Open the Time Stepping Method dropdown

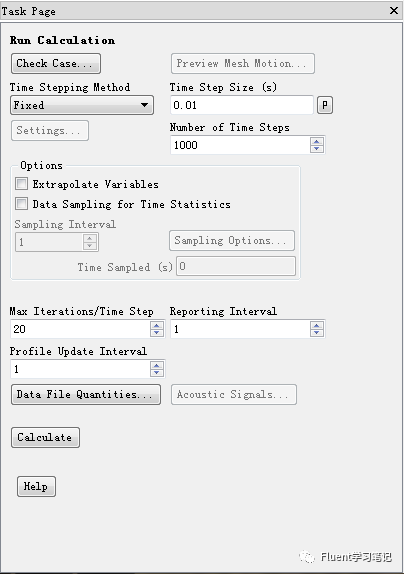pyautogui.click(x=82, y=105)
